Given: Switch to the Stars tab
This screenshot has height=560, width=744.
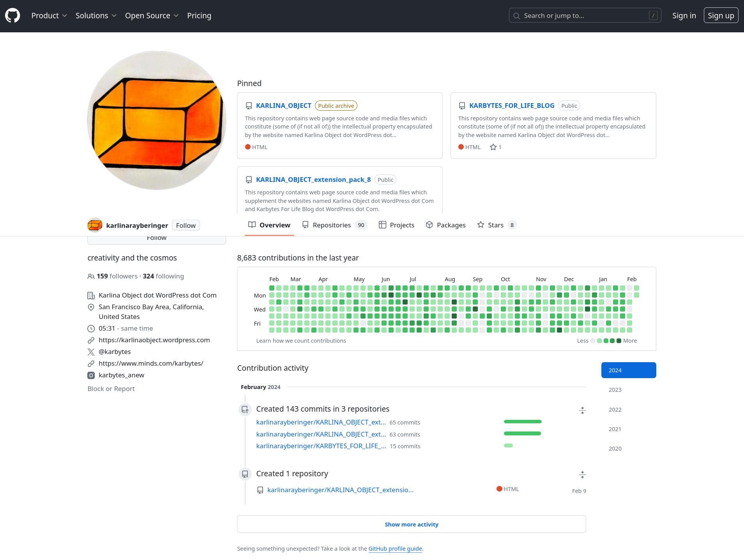Looking at the screenshot, I should coord(497,225).
